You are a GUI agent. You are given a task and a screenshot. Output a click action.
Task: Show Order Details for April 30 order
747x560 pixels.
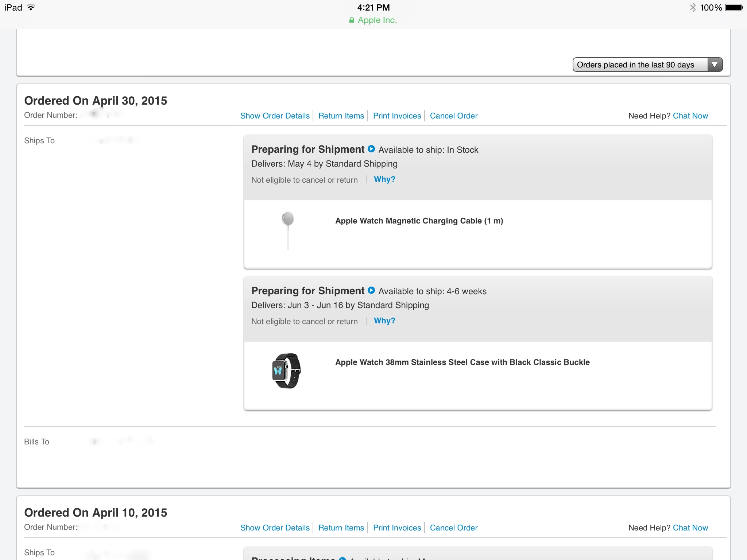coord(275,116)
